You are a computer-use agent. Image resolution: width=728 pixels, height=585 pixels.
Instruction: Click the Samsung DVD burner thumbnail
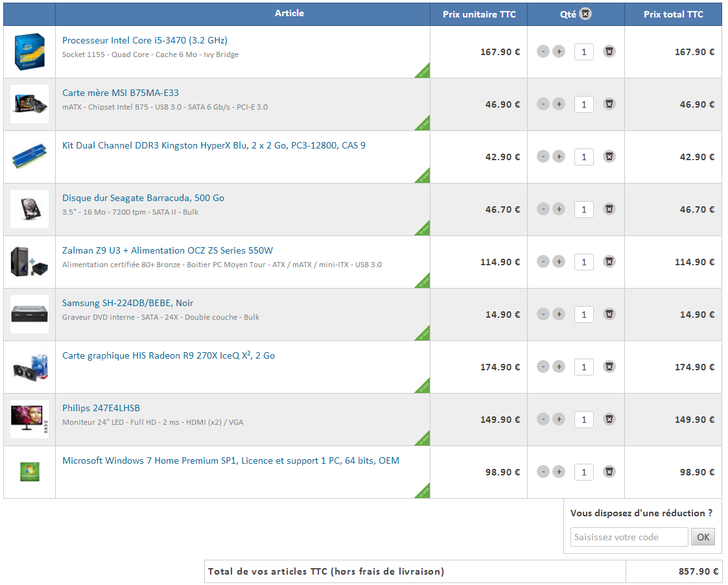coord(29,314)
